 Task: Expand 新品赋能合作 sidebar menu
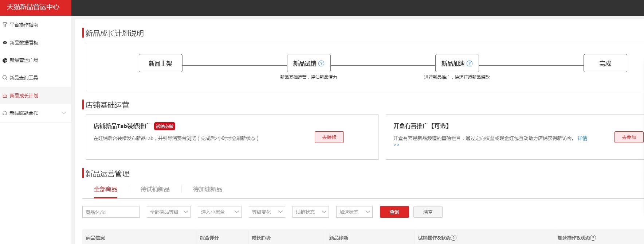[x=64, y=113]
